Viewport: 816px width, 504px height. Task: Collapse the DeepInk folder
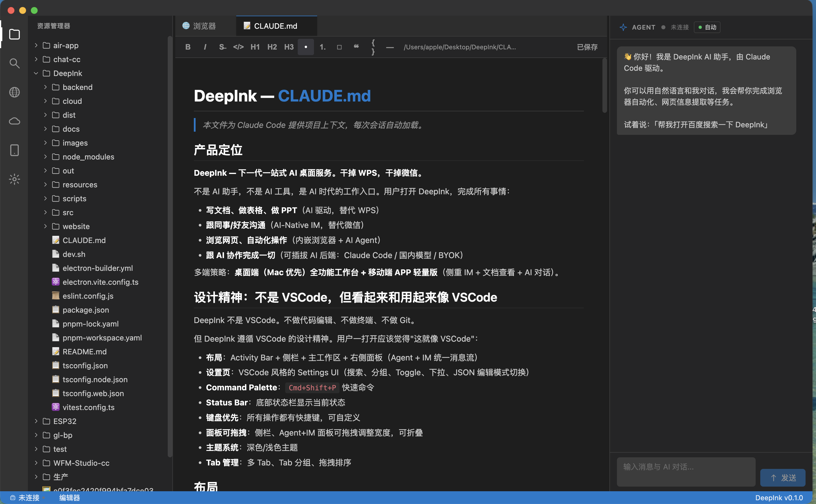[x=36, y=73]
